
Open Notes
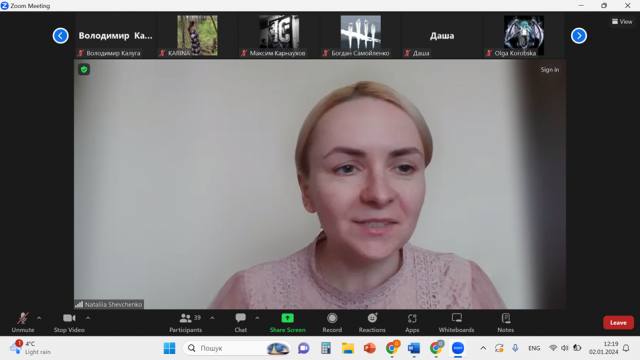[x=506, y=322]
